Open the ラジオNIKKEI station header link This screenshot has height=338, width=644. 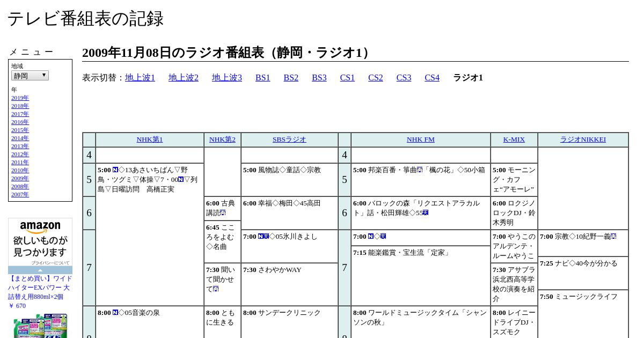click(583, 139)
